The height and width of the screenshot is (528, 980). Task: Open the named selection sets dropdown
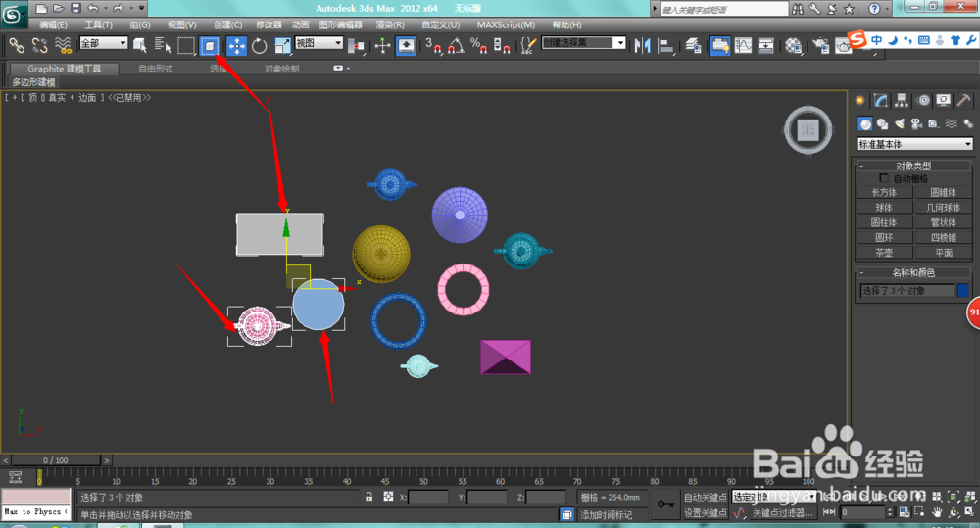584,43
